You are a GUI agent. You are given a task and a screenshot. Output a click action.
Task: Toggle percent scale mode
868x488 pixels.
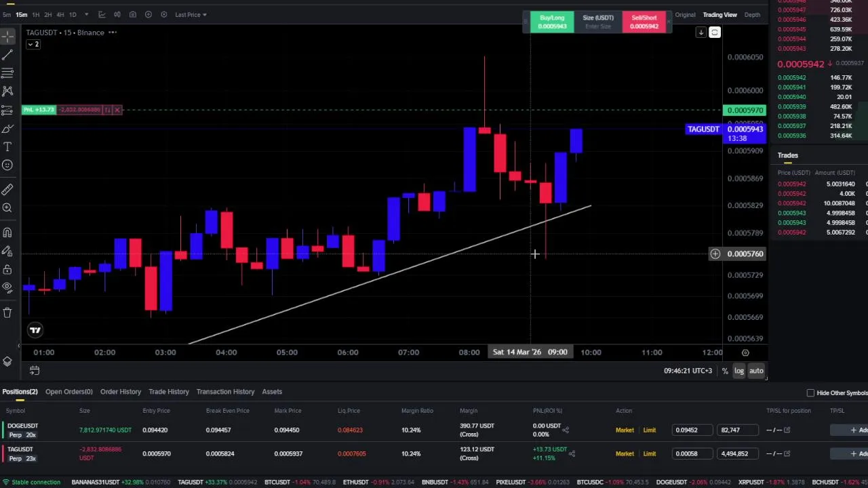tap(725, 371)
